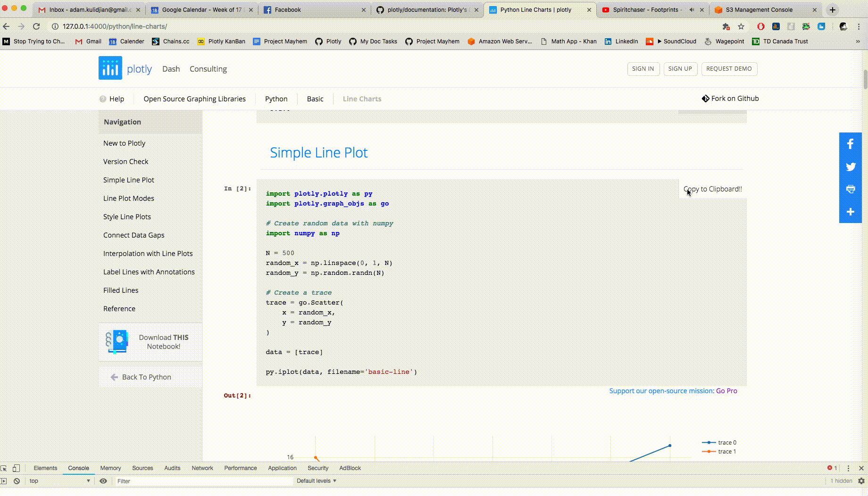Switch to the S3 Management Console tab
868x496 pixels.
point(766,9)
